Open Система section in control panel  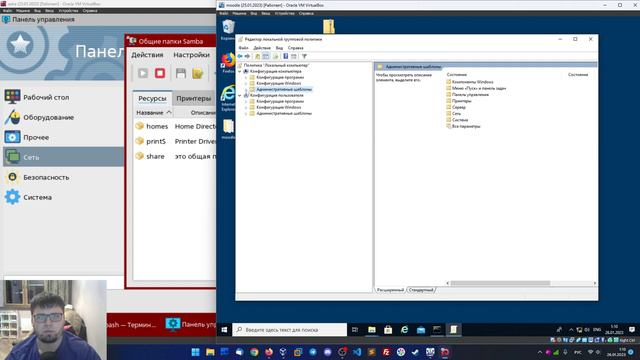tap(62, 198)
